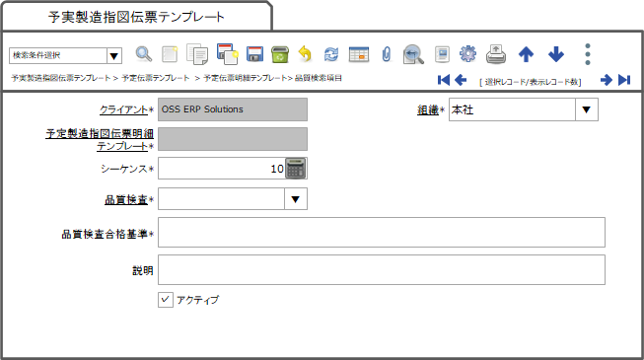The height and width of the screenshot is (360, 644).
Task: Click the 品質検査合格基準 text field
Action: tap(382, 232)
